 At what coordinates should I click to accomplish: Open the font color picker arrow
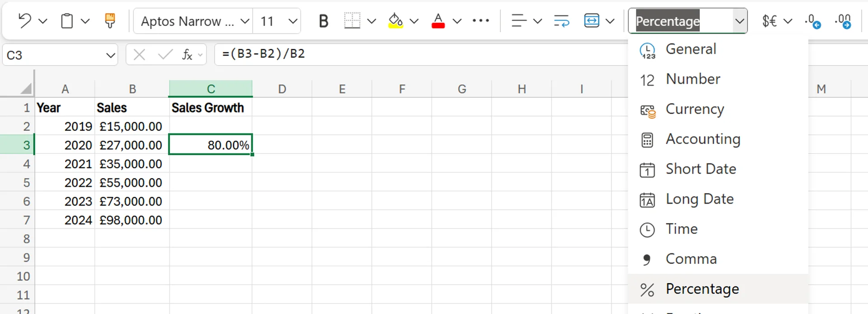pos(457,21)
